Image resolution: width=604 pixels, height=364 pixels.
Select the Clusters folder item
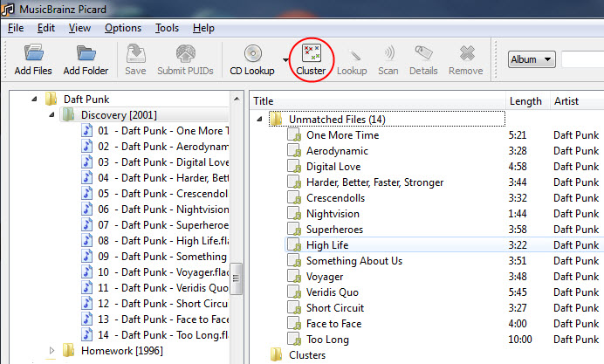(x=306, y=355)
